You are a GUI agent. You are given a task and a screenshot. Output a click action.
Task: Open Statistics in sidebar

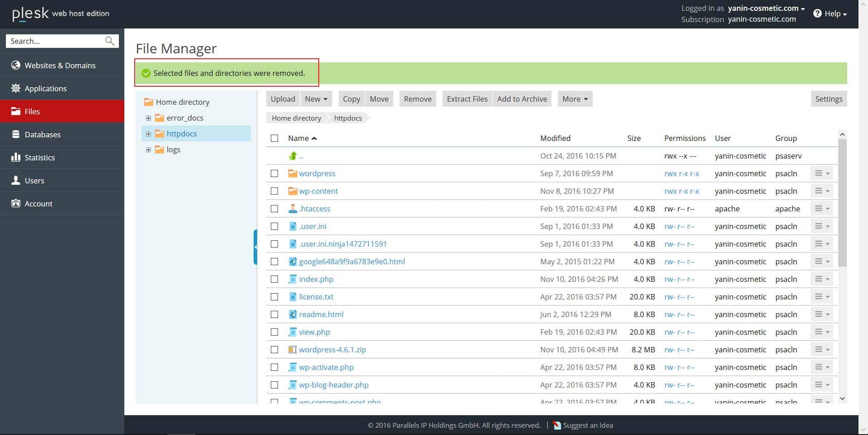tap(62, 157)
